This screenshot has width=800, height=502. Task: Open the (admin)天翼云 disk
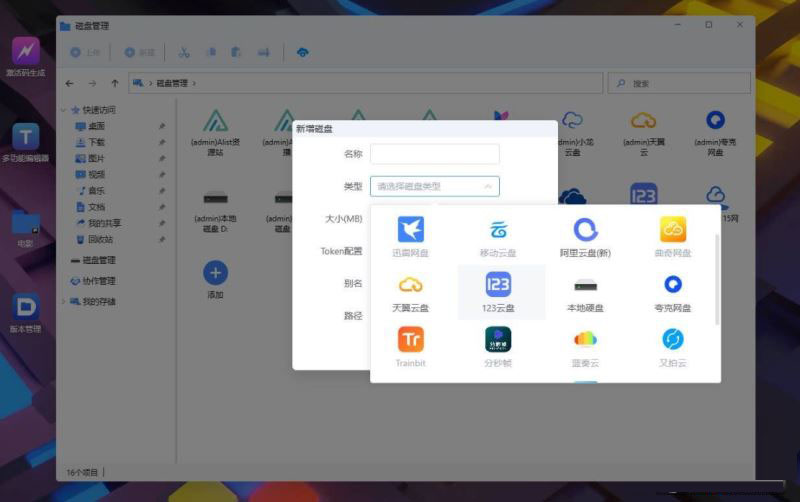tap(643, 132)
